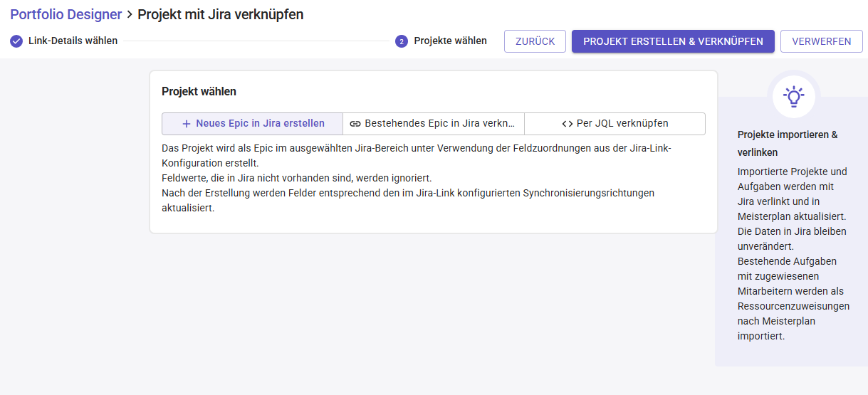Viewport: 868px width, 395px height.
Task: Click the lightbulb tip icon
Action: [x=793, y=96]
